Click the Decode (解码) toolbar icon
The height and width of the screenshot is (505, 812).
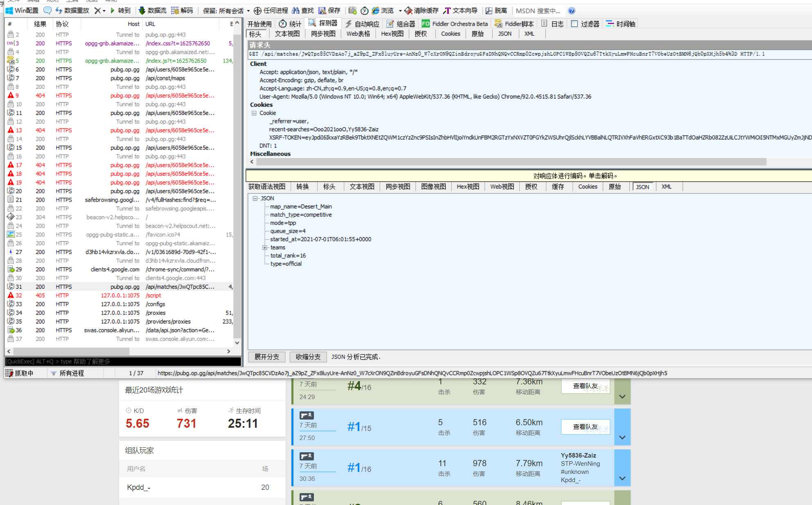182,11
